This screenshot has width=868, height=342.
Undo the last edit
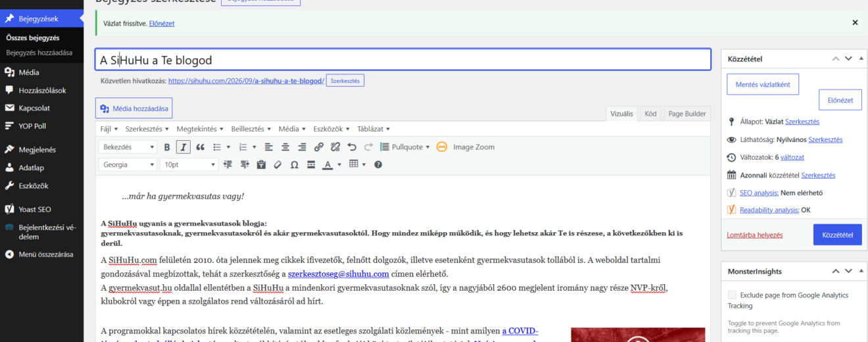point(352,147)
